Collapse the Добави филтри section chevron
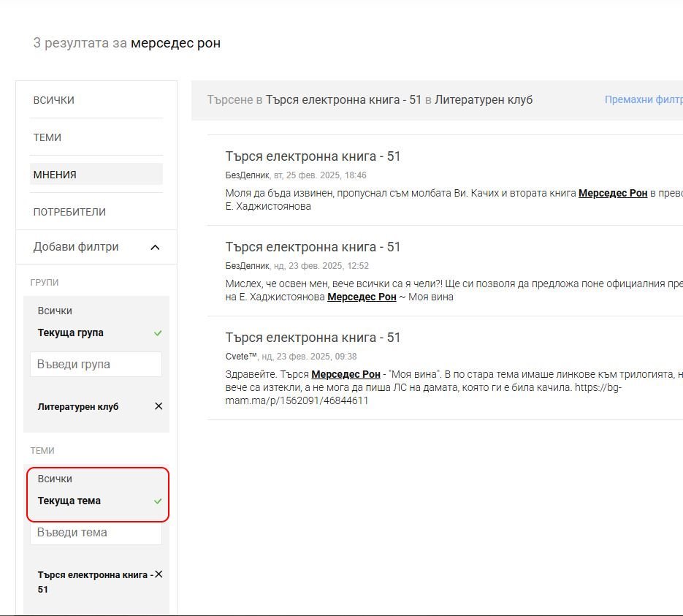Image resolution: width=683 pixels, height=616 pixels. [x=155, y=248]
